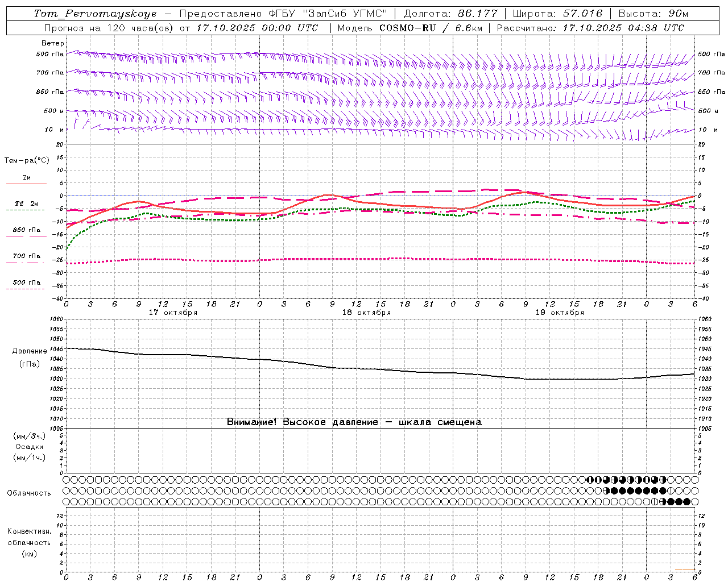Click the 18 октября date label
The image size is (728, 582).
(x=366, y=313)
